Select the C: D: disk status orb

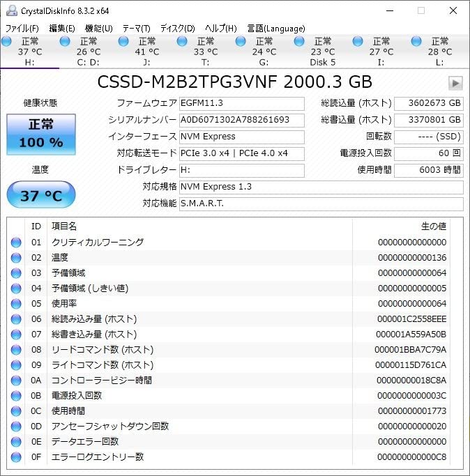coord(65,42)
